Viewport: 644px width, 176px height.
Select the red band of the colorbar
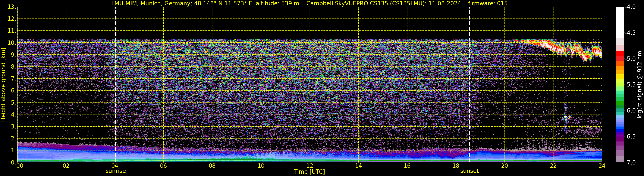[620, 56]
